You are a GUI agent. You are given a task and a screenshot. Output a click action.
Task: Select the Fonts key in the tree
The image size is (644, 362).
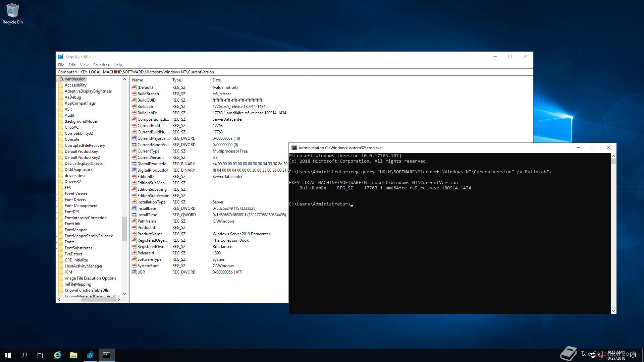(69, 242)
